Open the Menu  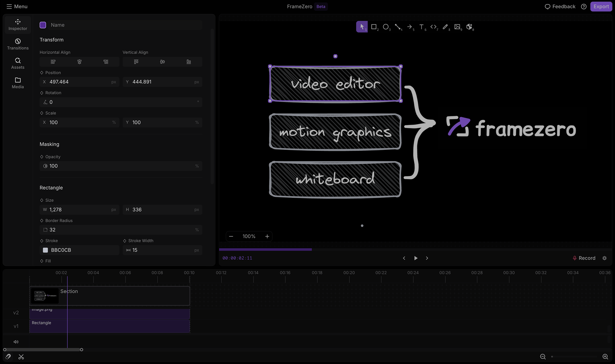(x=17, y=6)
